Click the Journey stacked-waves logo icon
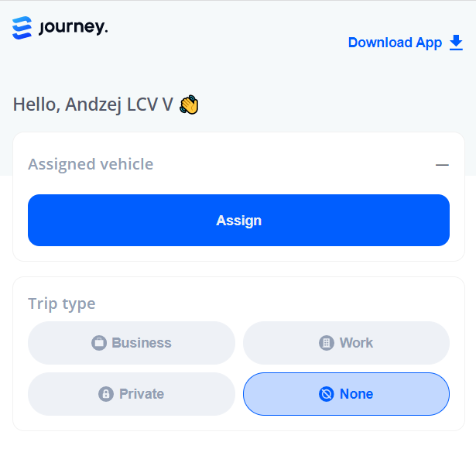 22,28
